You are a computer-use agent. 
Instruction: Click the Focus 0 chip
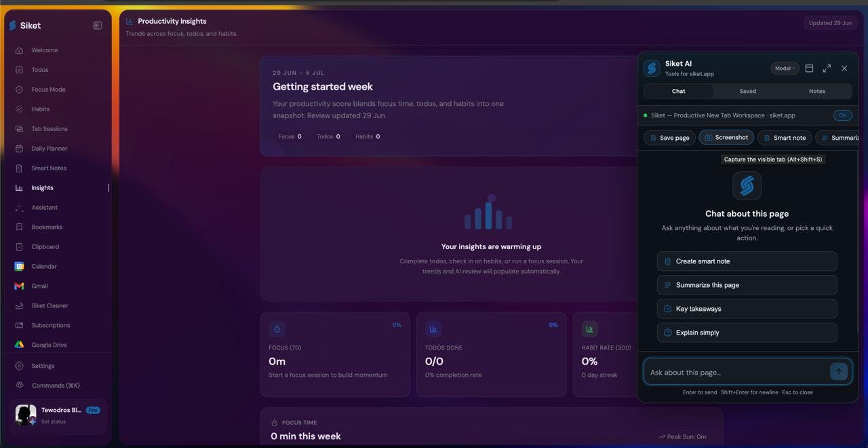(290, 136)
